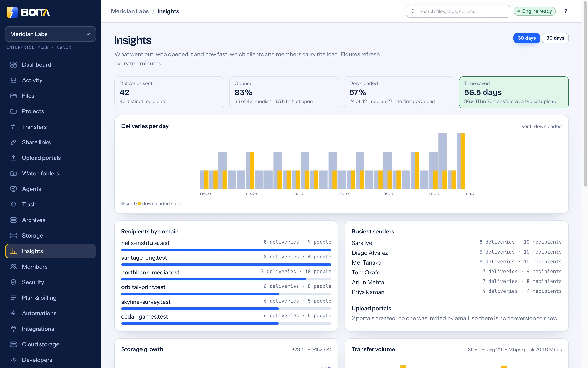Click the Storage growth heading

(x=142, y=349)
